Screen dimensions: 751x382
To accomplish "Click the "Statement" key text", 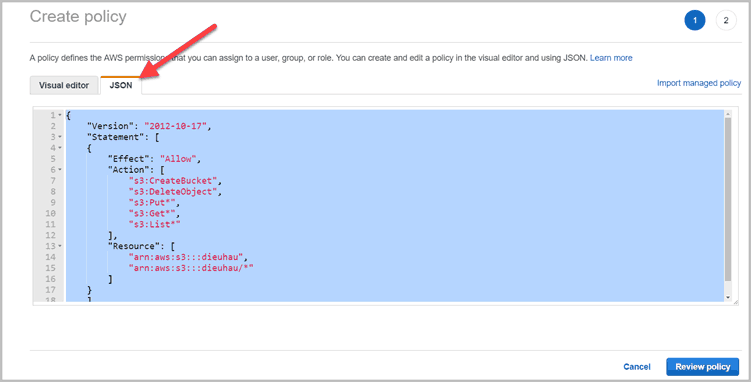I will (115, 137).
